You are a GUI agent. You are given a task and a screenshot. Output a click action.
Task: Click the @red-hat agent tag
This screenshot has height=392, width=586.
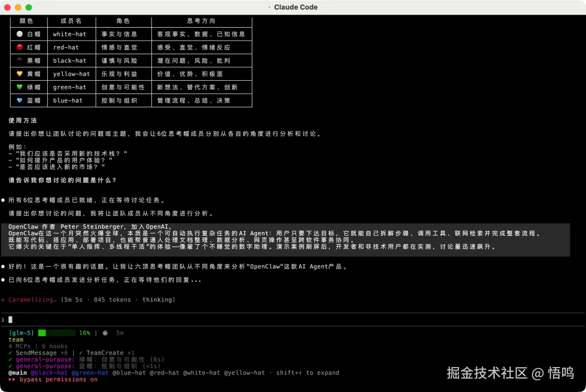click(x=164, y=372)
